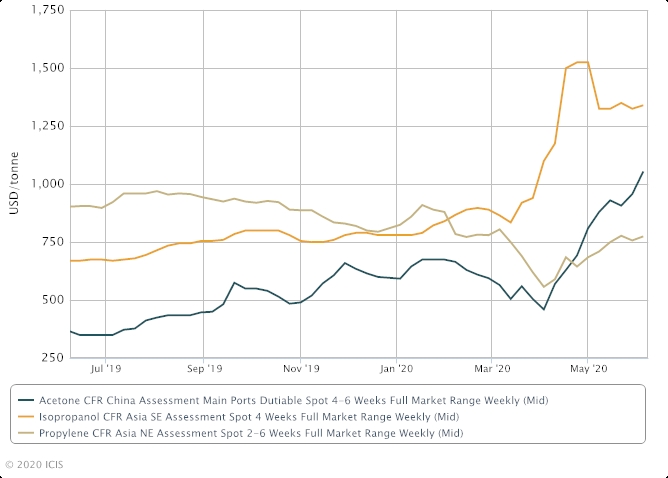Select the Nov '19 x-axis label
The image size is (668, 478).
point(300,369)
